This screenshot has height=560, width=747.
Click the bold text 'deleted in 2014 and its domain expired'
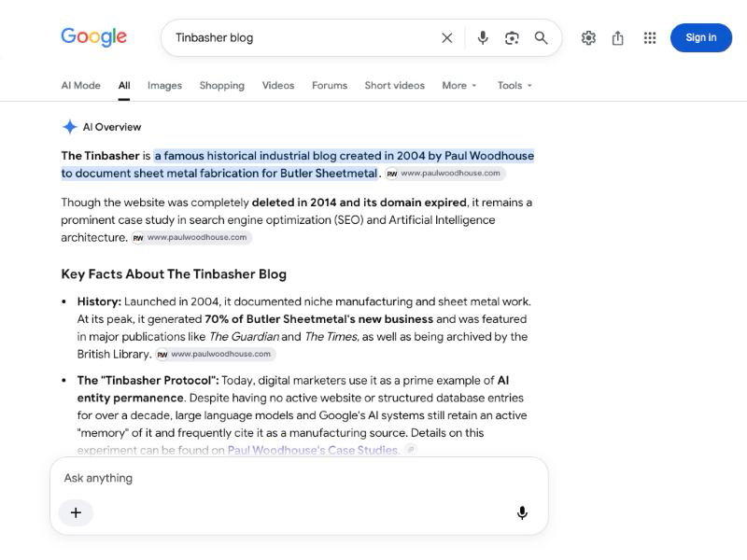pos(359,203)
